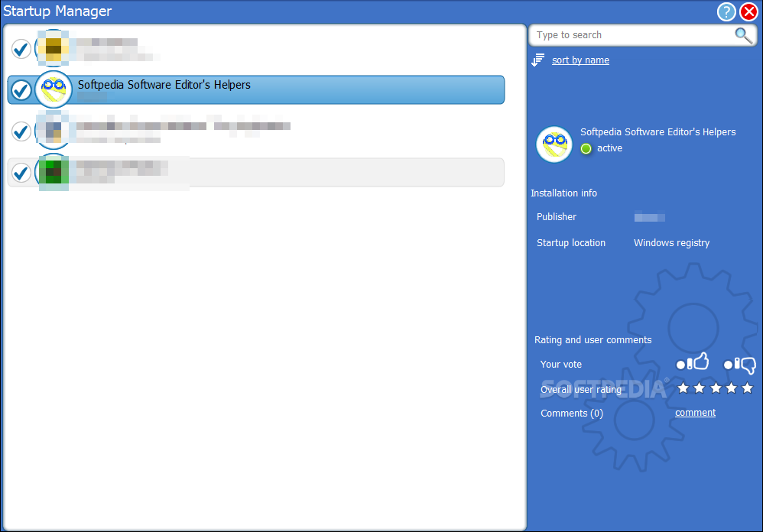Vote thumbs up for this entry
The height and width of the screenshot is (532, 763).
(x=693, y=362)
